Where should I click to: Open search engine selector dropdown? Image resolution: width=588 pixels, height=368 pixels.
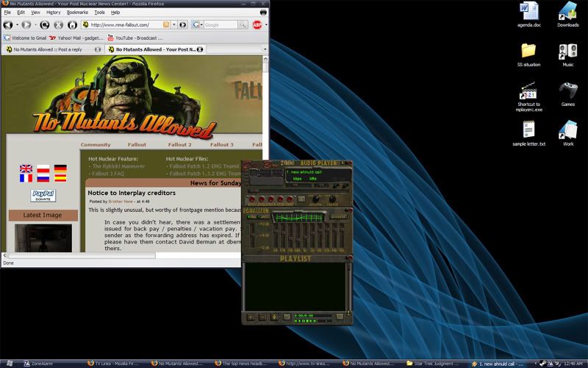pyautogui.click(x=198, y=25)
